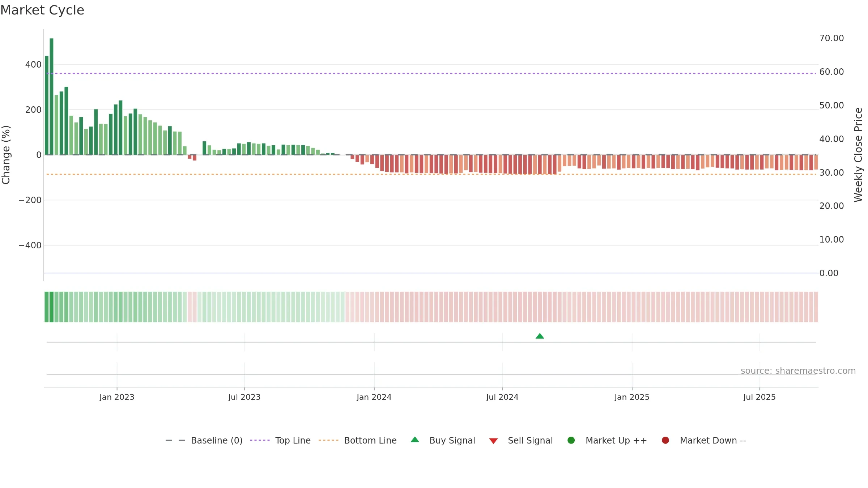The image size is (868, 488).
Task: Click the orange Bottom Line legend swatch
Action: point(328,440)
